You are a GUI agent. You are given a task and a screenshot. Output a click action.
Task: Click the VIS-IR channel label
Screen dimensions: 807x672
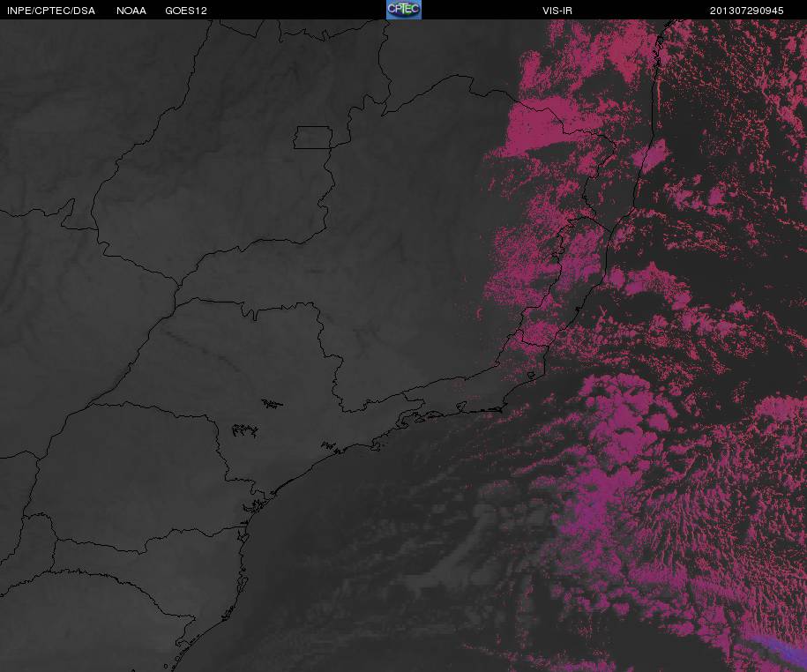(557, 11)
